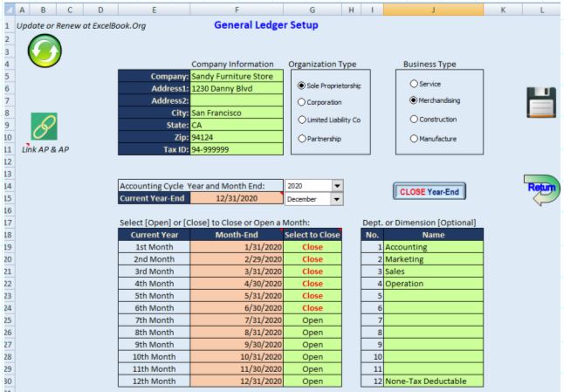Click the Current Year-End date cell
This screenshot has width=564, height=392.
pyautogui.click(x=237, y=199)
